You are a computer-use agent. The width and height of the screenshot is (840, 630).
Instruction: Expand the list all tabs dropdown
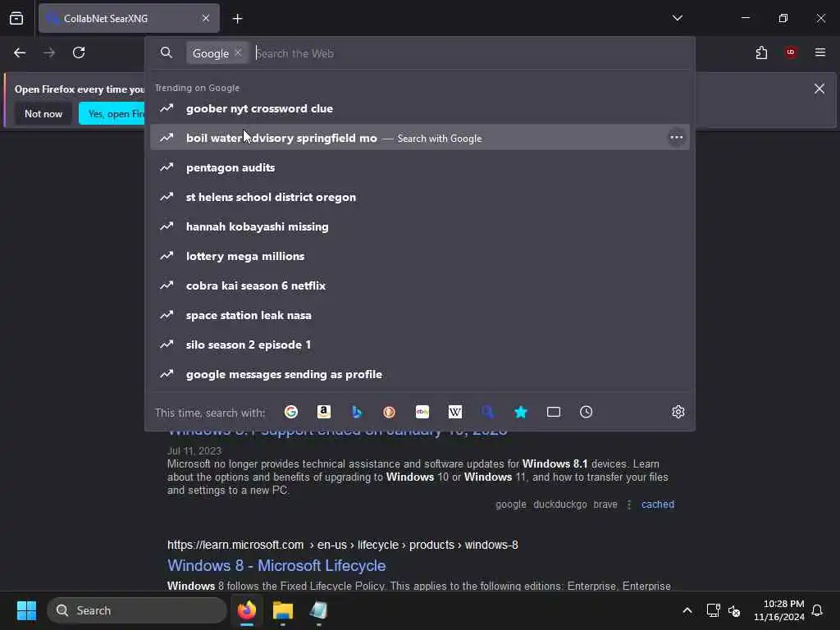point(677,18)
